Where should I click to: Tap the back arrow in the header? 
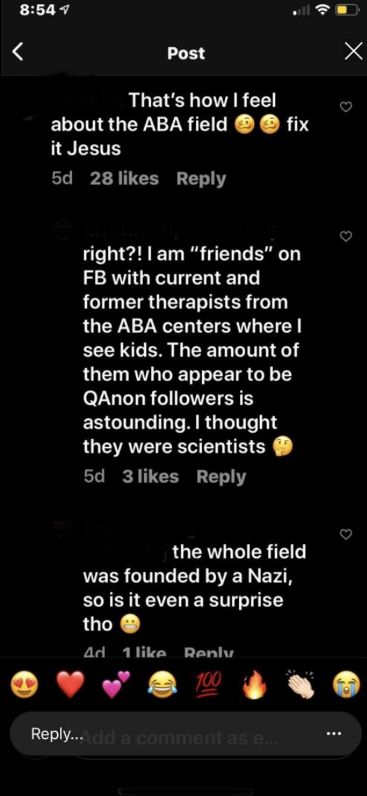point(18,52)
